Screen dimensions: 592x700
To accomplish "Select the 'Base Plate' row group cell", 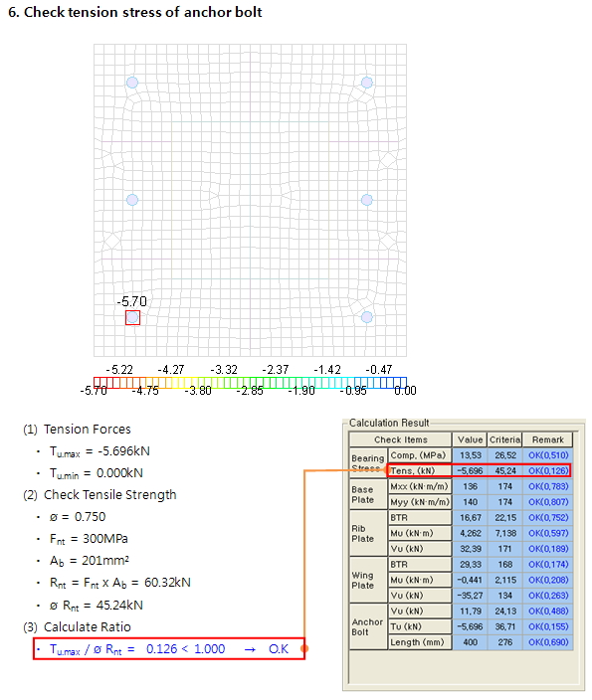I will [x=368, y=494].
